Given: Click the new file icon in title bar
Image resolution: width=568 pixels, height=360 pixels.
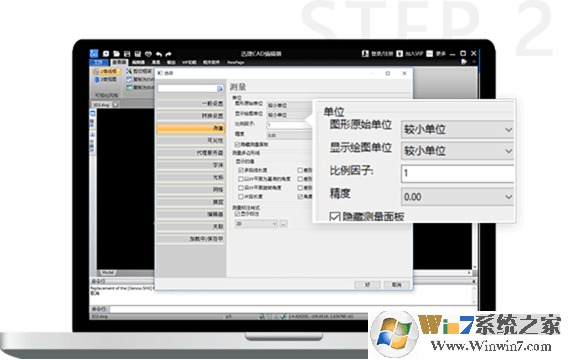Looking at the screenshot, I should 106,54.
